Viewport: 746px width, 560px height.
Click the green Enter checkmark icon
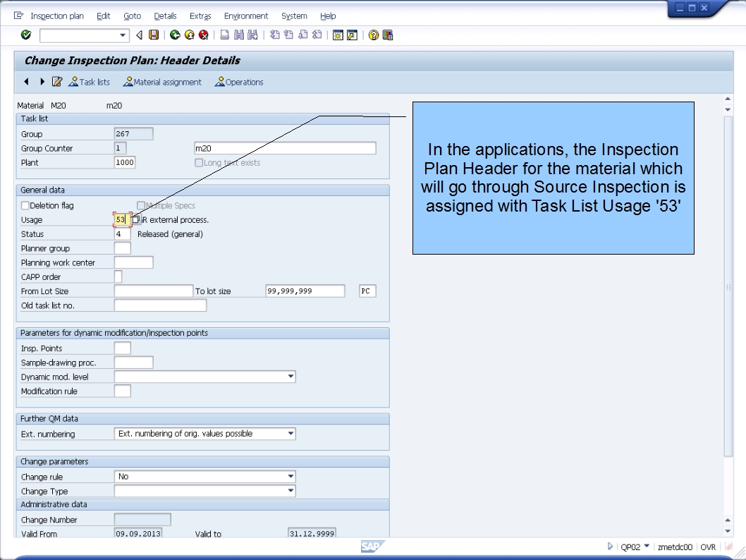pos(26,35)
